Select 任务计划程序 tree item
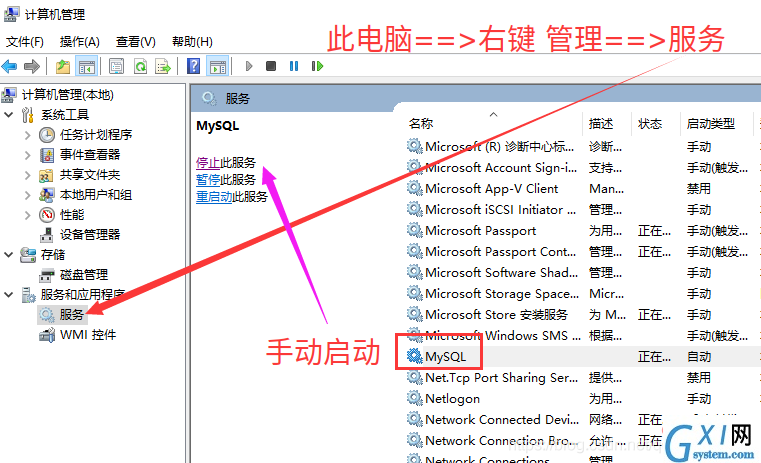761x463 pixels. (96, 135)
